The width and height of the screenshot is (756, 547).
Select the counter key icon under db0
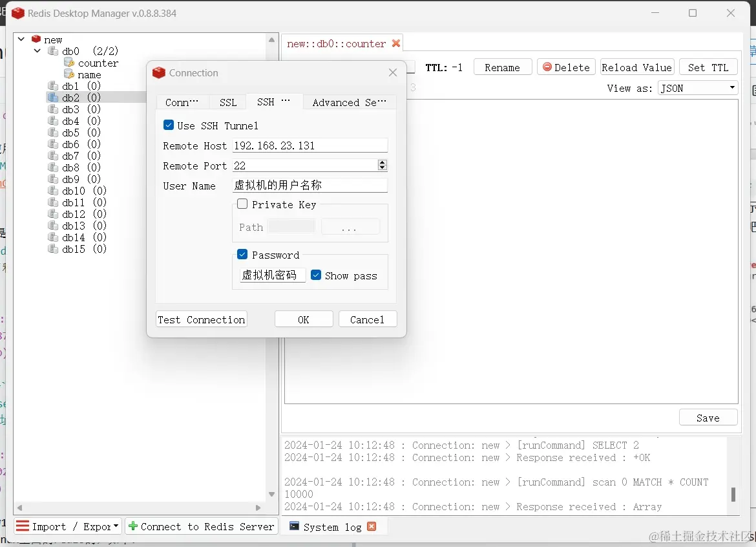point(68,63)
